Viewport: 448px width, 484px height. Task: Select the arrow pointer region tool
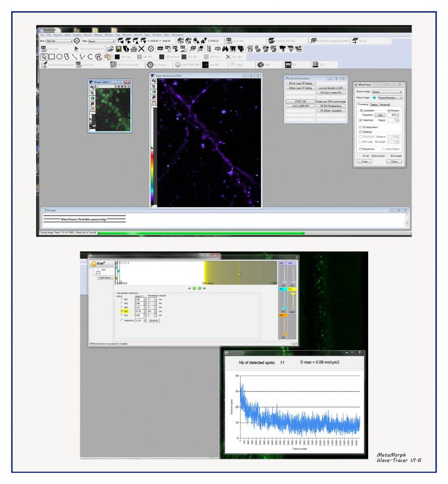[x=44, y=57]
